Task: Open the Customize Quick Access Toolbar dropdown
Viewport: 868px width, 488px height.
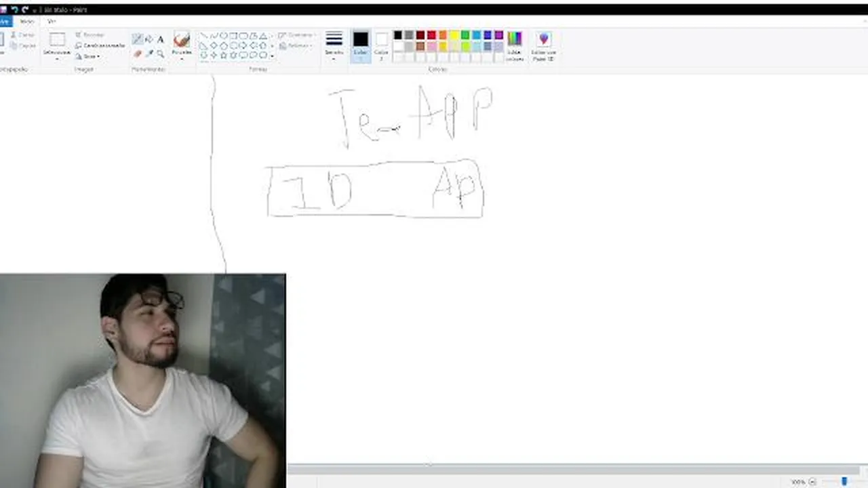Action: pyautogui.click(x=35, y=10)
